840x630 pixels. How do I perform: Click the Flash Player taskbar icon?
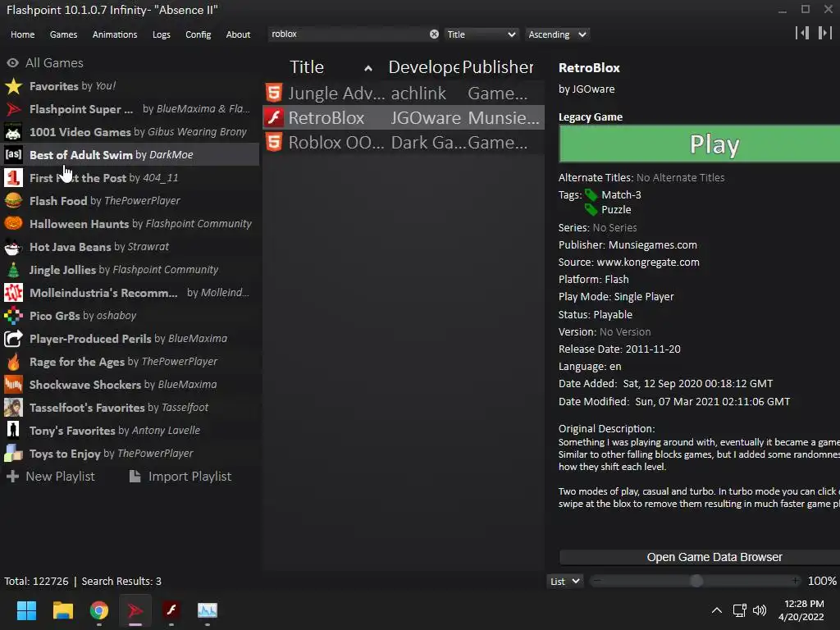click(171, 610)
